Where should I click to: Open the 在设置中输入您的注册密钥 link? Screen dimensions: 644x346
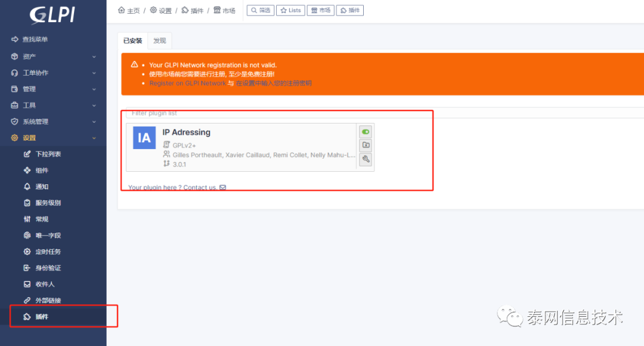tap(274, 84)
